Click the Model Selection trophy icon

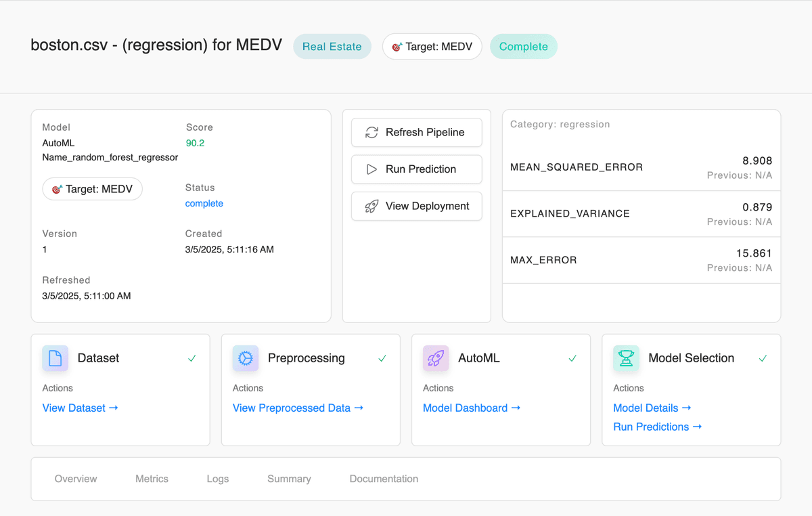[x=626, y=358]
